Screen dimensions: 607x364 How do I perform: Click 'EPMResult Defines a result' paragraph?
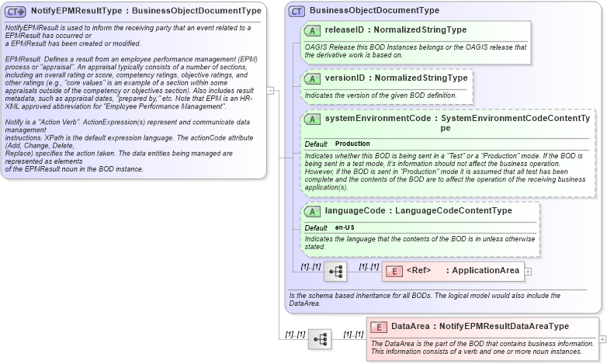pos(130,83)
